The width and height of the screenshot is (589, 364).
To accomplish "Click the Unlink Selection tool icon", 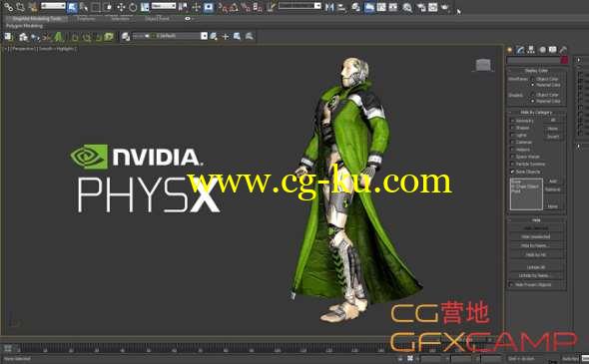I will [20, 7].
